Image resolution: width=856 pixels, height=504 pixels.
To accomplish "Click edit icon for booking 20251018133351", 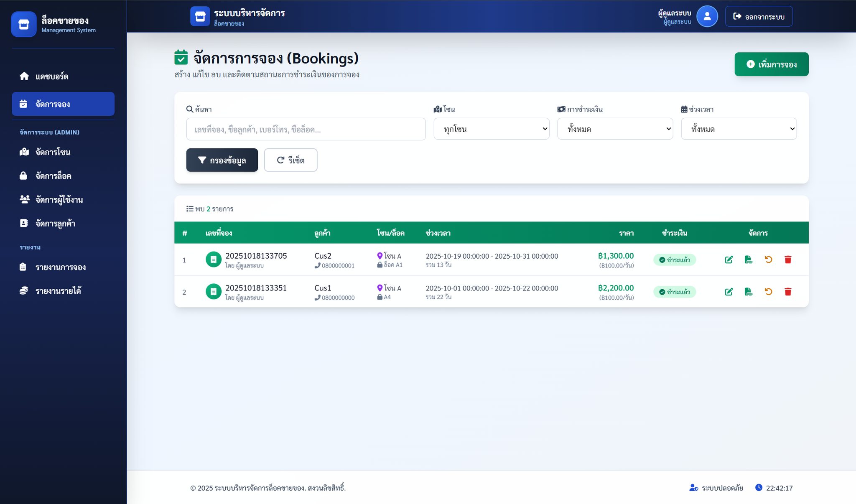I will 729,292.
